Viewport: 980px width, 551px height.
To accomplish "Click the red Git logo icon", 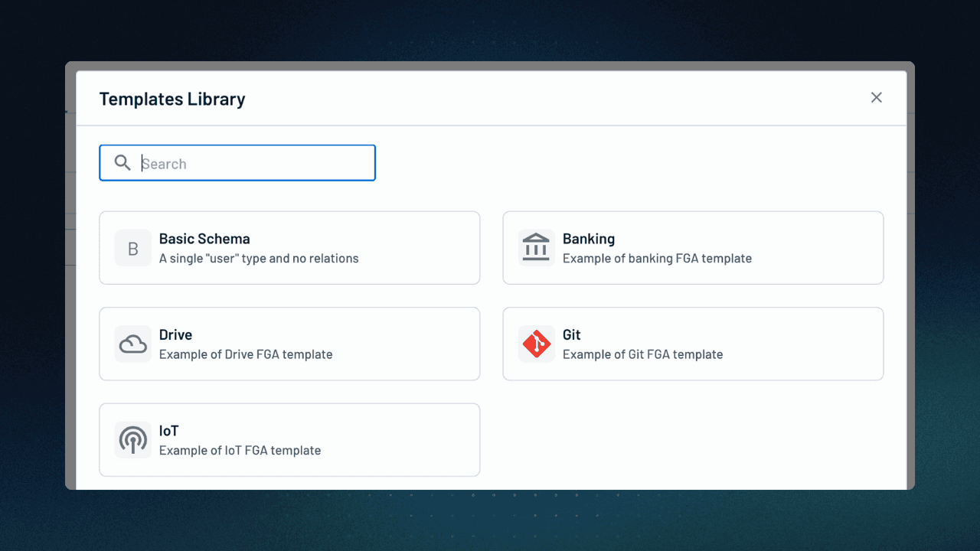I will pyautogui.click(x=536, y=344).
